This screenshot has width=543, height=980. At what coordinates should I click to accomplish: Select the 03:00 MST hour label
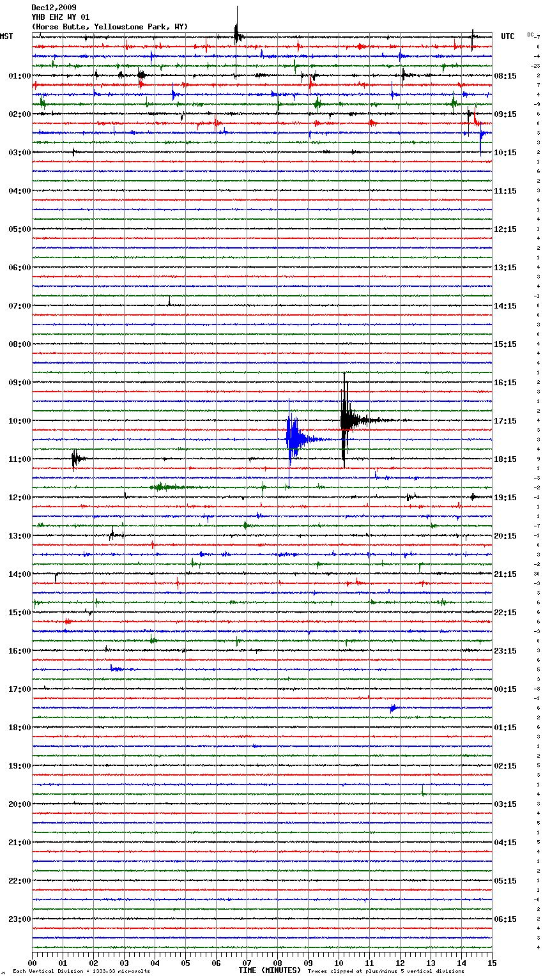point(20,153)
